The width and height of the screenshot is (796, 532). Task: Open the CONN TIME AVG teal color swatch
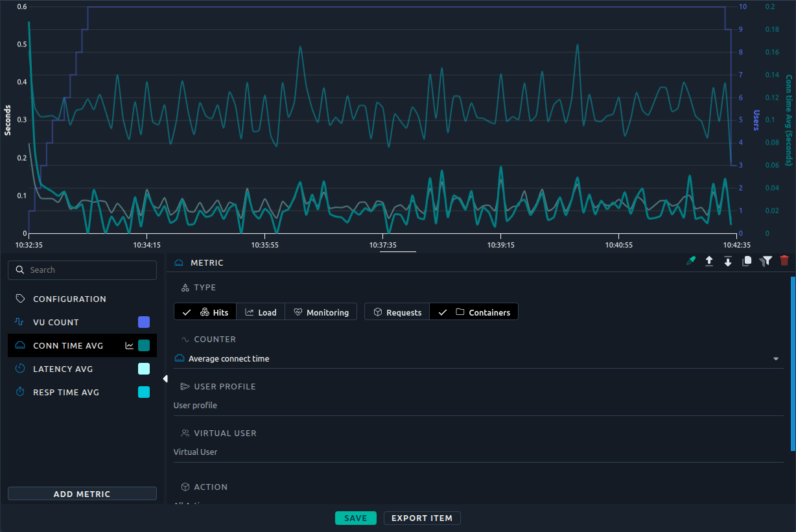point(144,345)
